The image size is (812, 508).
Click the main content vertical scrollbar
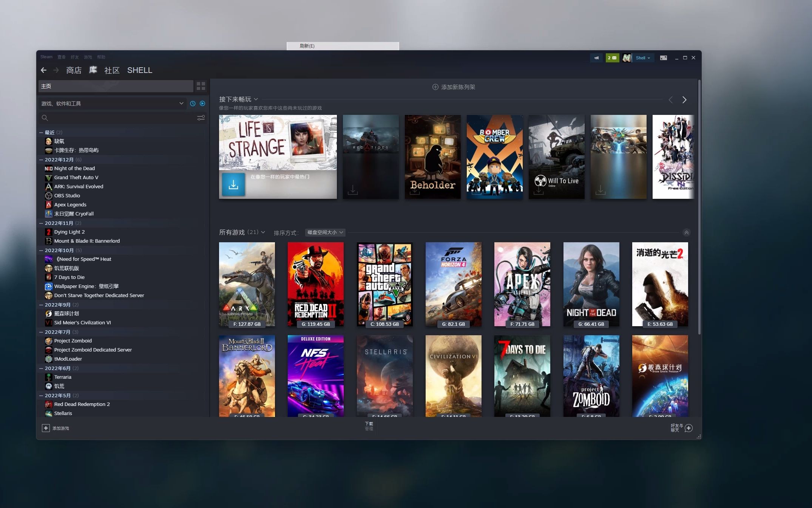tap(699, 207)
